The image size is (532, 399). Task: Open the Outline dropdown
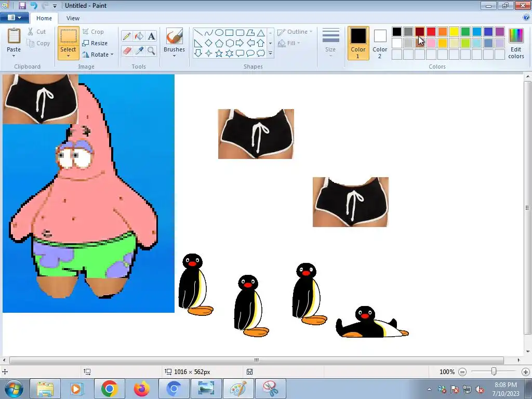coord(295,32)
